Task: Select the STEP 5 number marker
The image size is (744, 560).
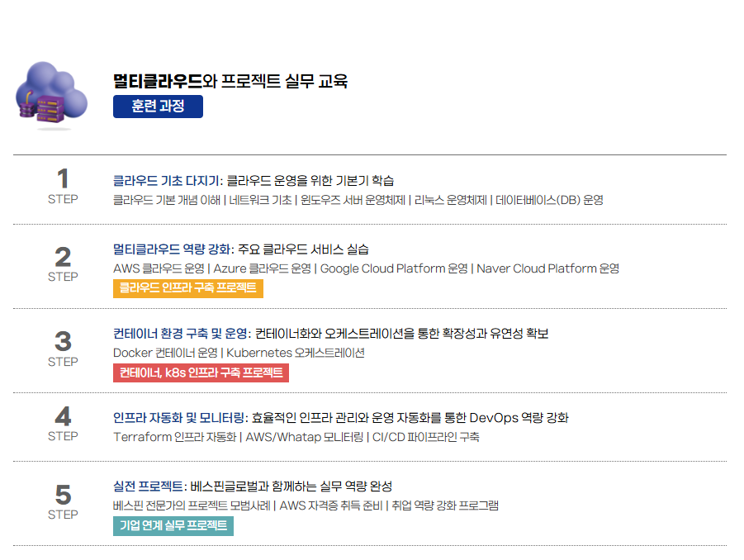Action: (x=63, y=501)
